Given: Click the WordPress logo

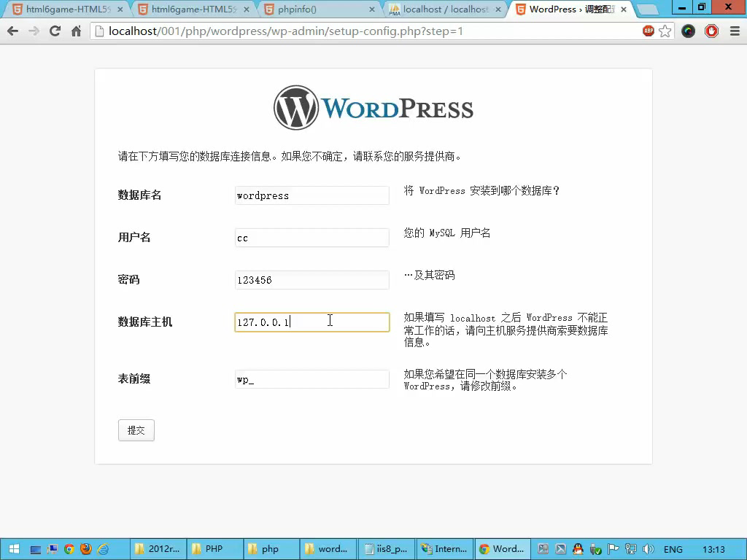Looking at the screenshot, I should [373, 108].
